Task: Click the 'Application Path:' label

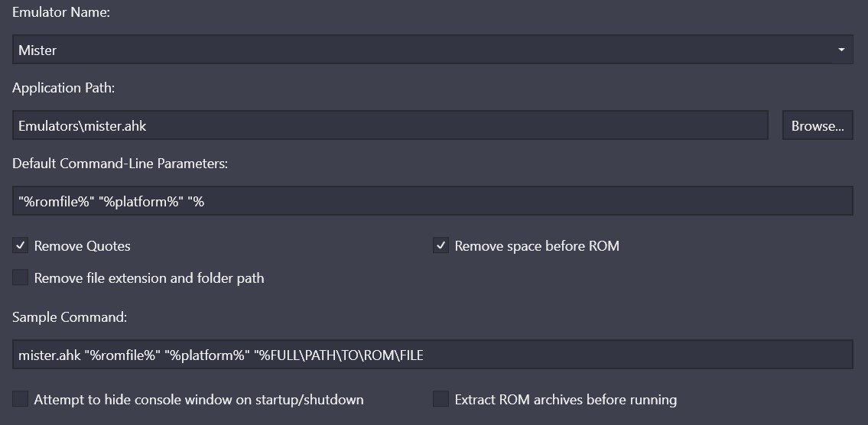Action: click(x=63, y=88)
